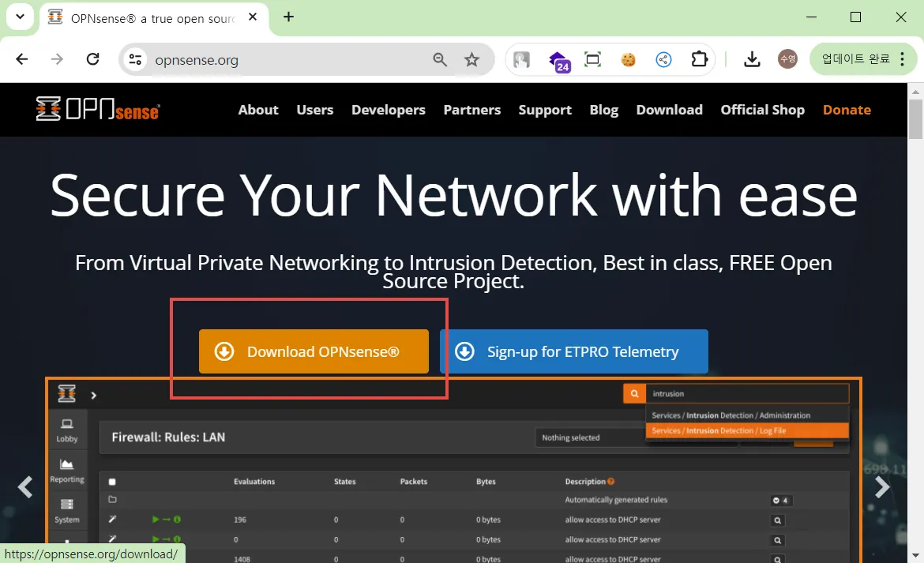Open the Developers menu item
The width and height of the screenshot is (924, 563).
click(x=389, y=110)
